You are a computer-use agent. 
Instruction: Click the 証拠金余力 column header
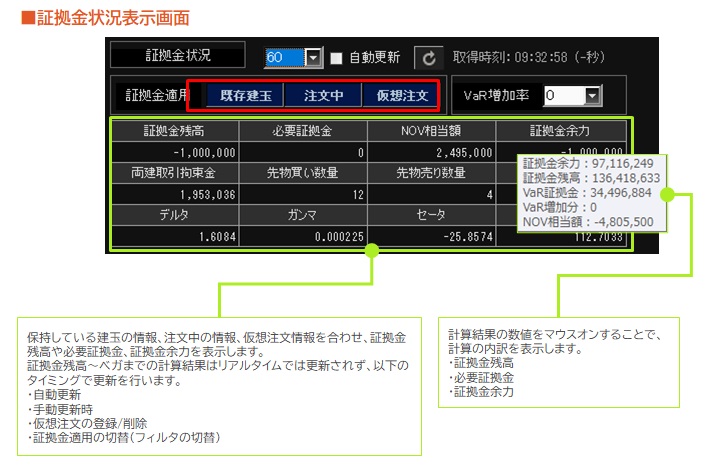pyautogui.click(x=560, y=131)
